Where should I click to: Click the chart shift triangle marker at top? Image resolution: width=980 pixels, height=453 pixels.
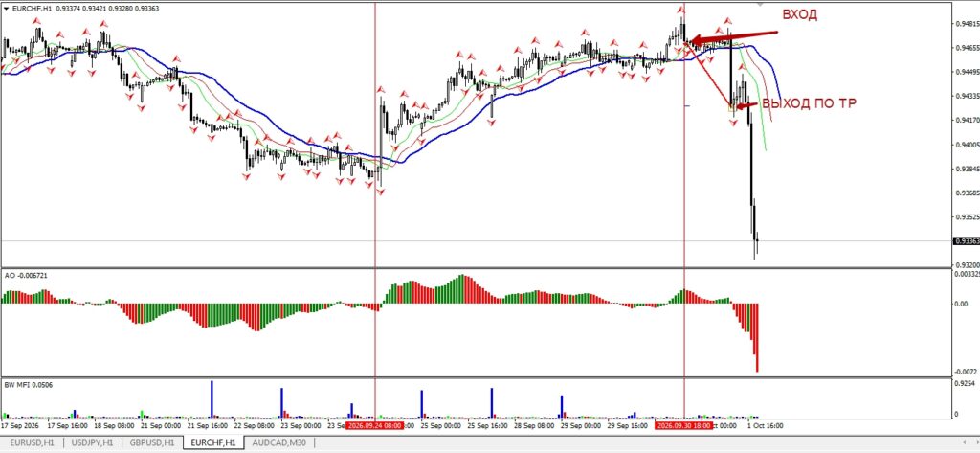(x=760, y=3)
